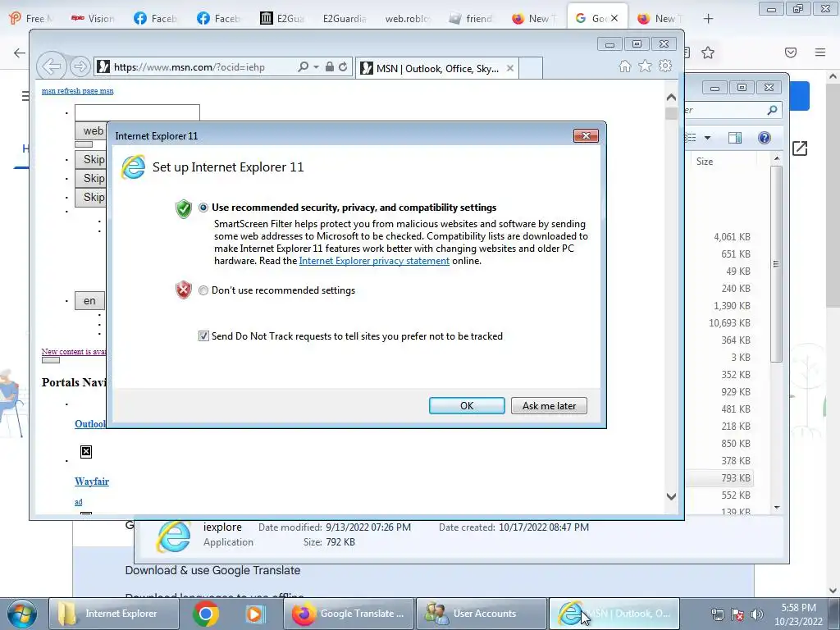Close the Internet Explorer 11 setup dialog
840x630 pixels.
click(x=586, y=136)
